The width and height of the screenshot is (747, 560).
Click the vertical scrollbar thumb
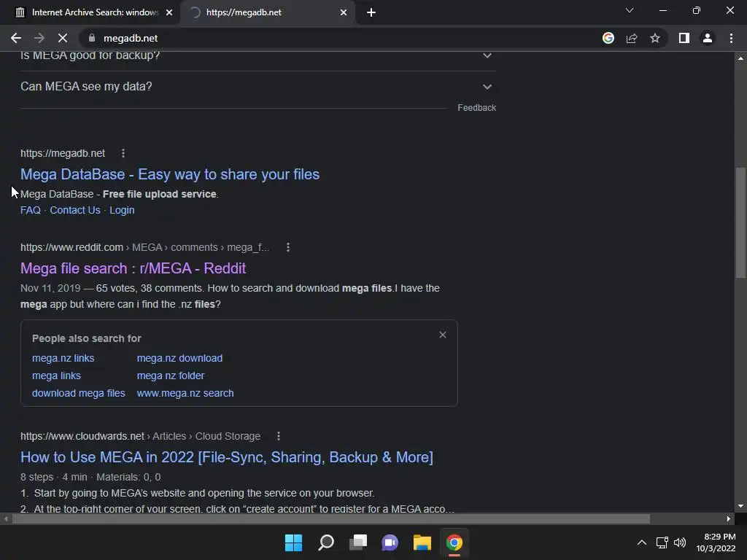click(x=740, y=222)
